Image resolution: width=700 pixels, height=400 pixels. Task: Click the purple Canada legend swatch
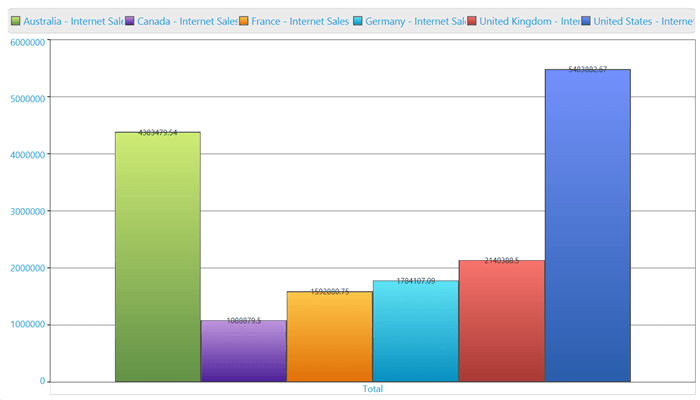(x=129, y=21)
